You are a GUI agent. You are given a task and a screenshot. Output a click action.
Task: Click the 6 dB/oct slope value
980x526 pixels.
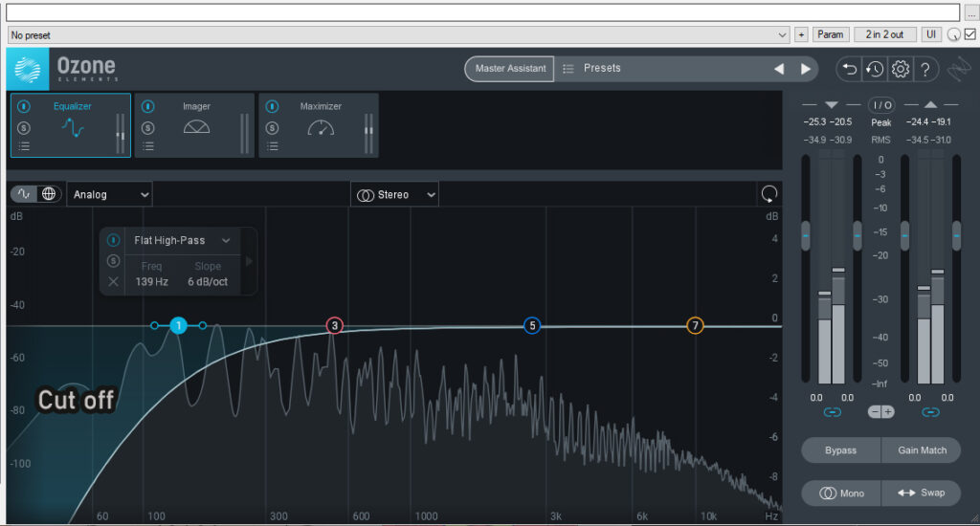[x=208, y=282]
